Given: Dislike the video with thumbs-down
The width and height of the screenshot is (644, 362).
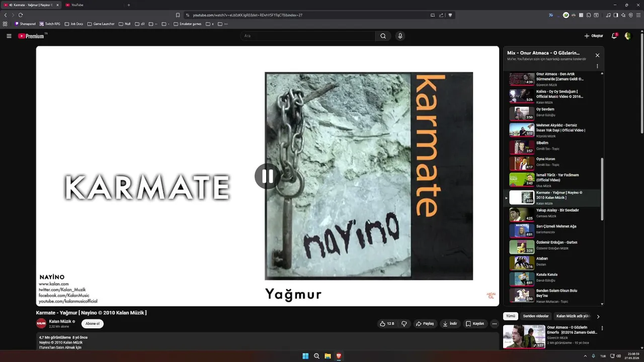Looking at the screenshot, I should click(x=404, y=324).
